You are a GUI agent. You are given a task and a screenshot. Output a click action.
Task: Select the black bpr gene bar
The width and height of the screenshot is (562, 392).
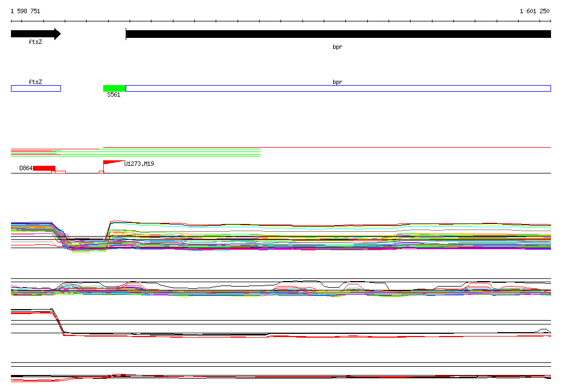(x=338, y=34)
